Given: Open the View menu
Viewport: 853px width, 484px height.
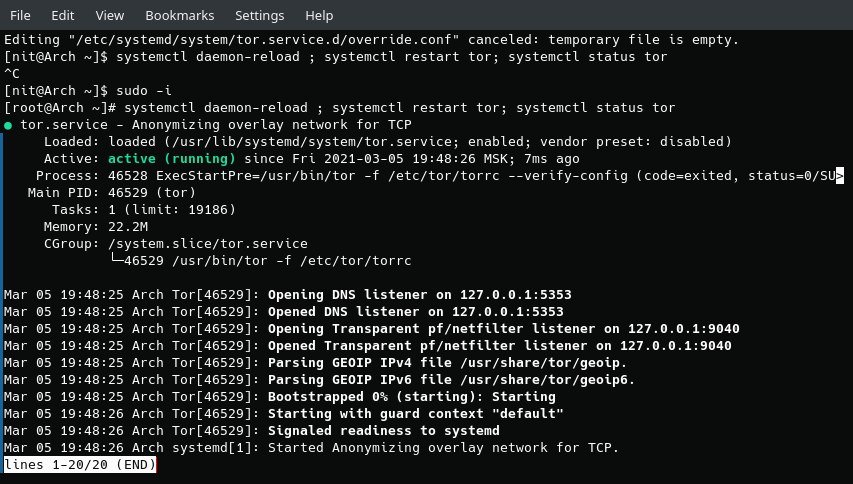Looking at the screenshot, I should point(110,16).
